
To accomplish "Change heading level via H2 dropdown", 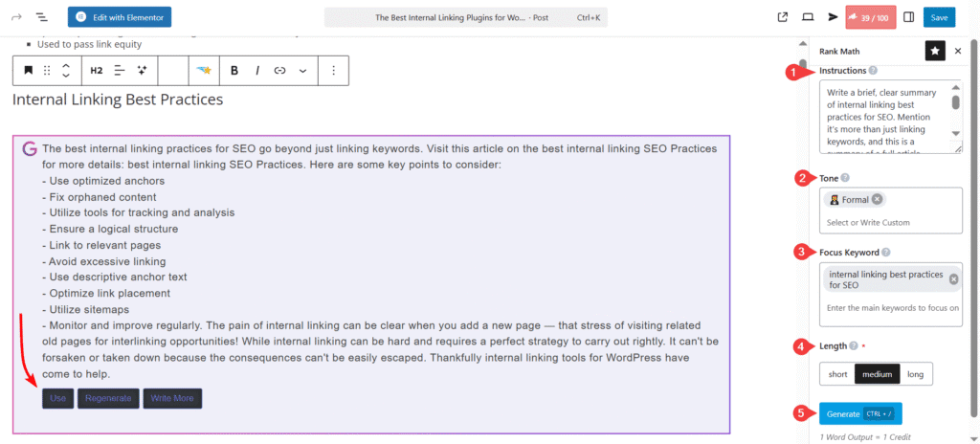I will click(x=97, y=71).
